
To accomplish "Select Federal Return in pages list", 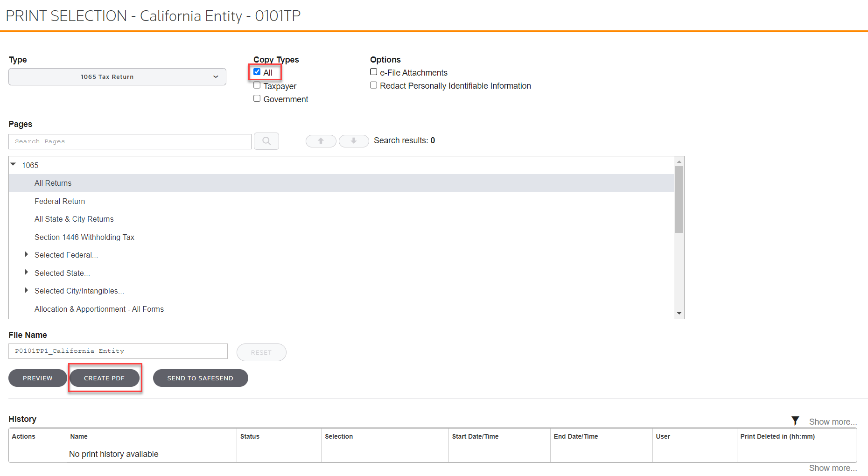I will (60, 201).
